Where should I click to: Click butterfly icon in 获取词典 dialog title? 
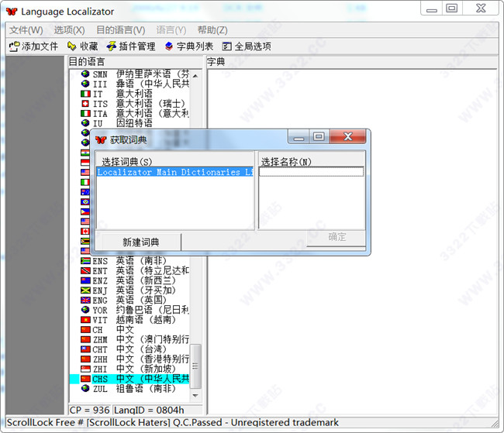tap(101, 139)
